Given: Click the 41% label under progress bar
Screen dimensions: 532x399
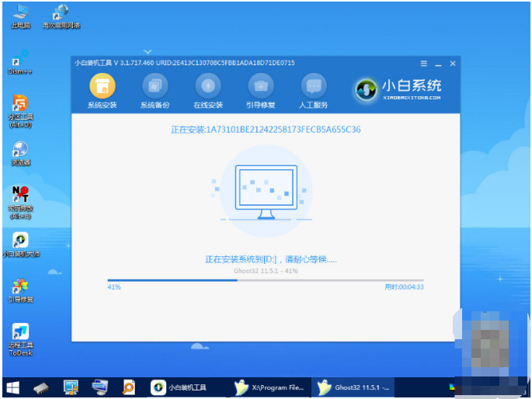Looking at the screenshot, I should (114, 287).
